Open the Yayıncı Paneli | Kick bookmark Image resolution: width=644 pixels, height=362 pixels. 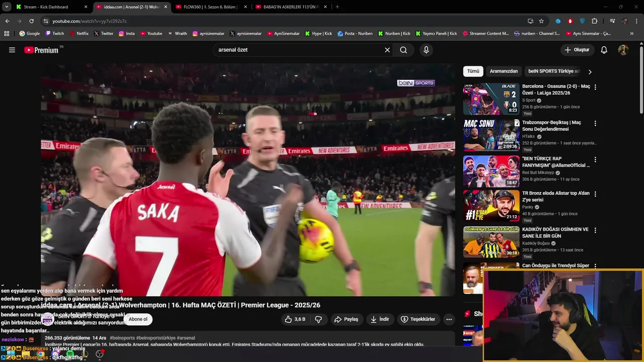(x=436, y=34)
